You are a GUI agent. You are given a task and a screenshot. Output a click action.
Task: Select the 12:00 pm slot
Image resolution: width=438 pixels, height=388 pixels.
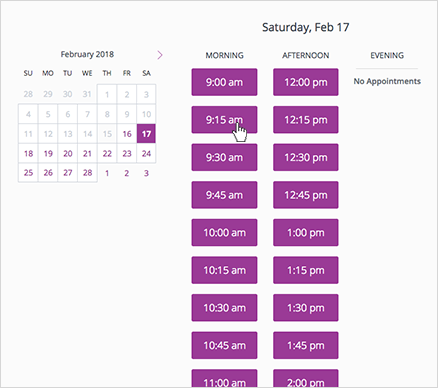(x=306, y=82)
